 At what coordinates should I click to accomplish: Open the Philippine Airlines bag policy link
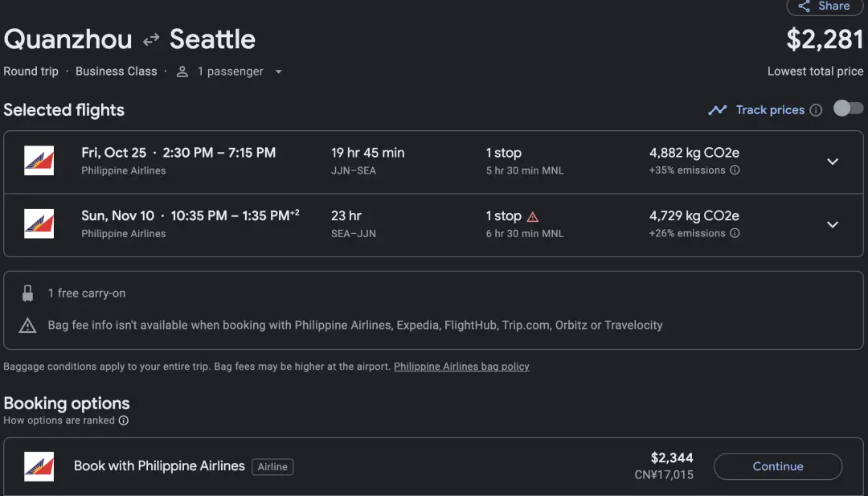[x=461, y=367]
